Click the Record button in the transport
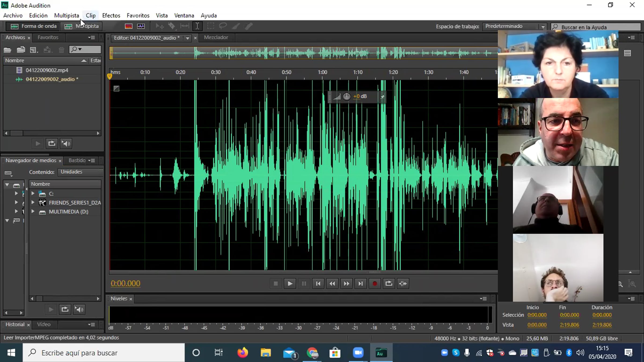644x362 pixels. [x=375, y=283]
